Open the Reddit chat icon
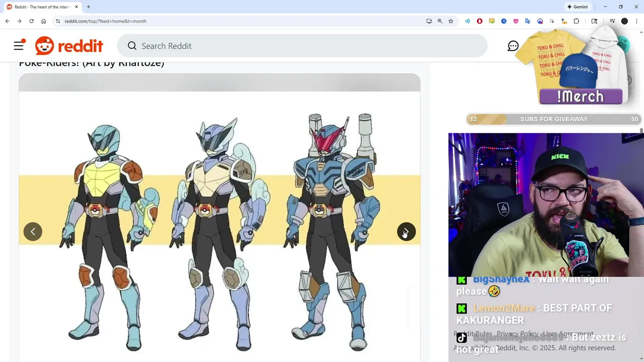The image size is (644, 362). [x=513, y=46]
